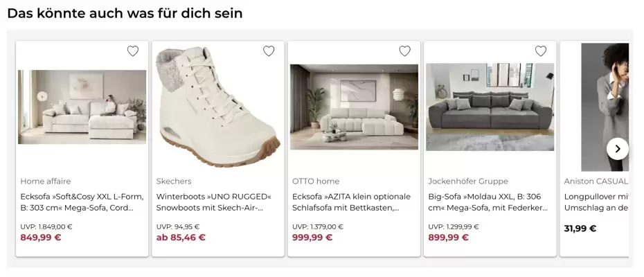
Task: Add Ecksofa AZITA to wishlist heart
Action: coord(405,51)
